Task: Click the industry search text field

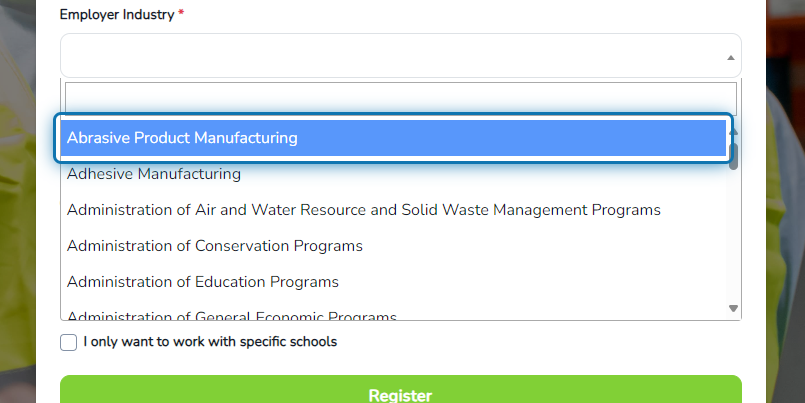Action: coord(400,99)
